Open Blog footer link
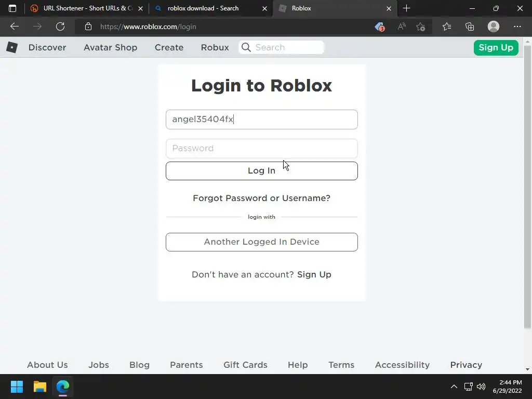 [x=139, y=365]
